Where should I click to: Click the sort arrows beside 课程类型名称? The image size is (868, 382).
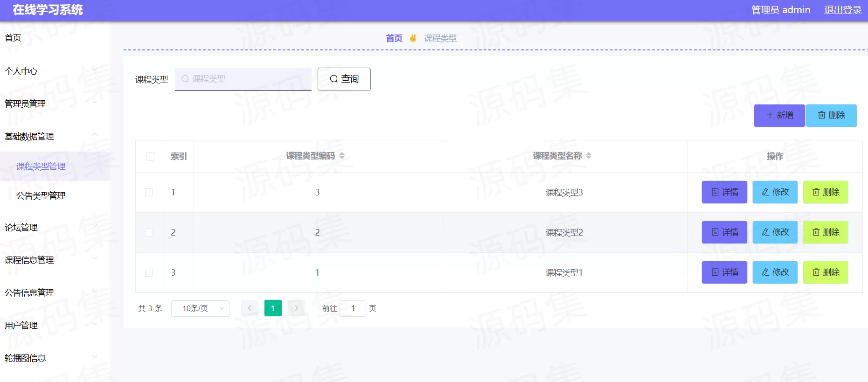click(x=589, y=156)
